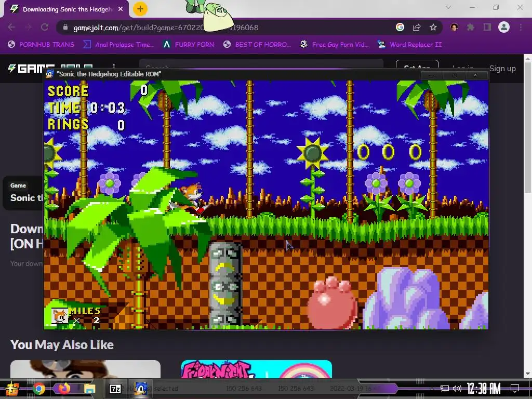Open 7-Zip from the taskbar
This screenshot has height=399, width=532.
point(115,389)
